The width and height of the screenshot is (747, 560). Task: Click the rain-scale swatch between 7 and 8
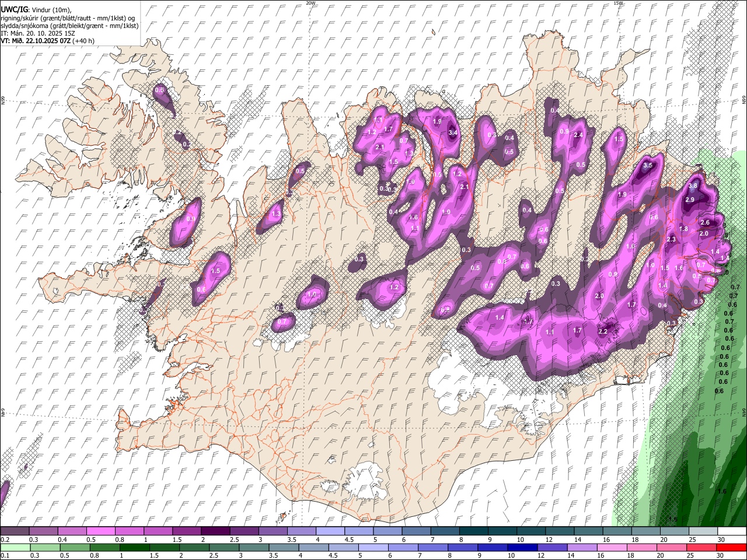pyautogui.click(x=434, y=547)
